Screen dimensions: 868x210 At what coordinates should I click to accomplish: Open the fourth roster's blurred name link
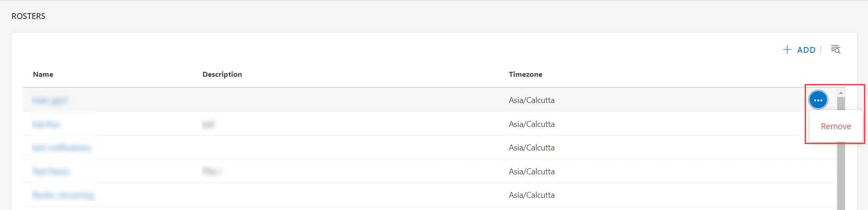[x=51, y=172]
